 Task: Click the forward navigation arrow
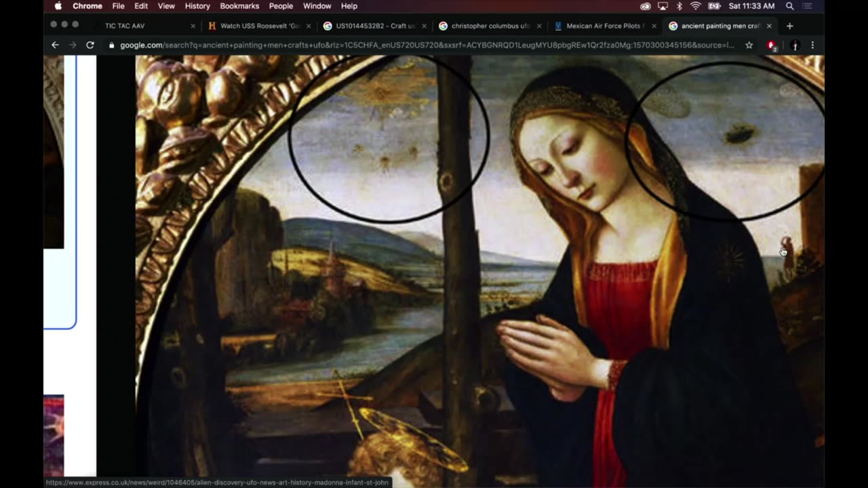pyautogui.click(x=73, y=45)
